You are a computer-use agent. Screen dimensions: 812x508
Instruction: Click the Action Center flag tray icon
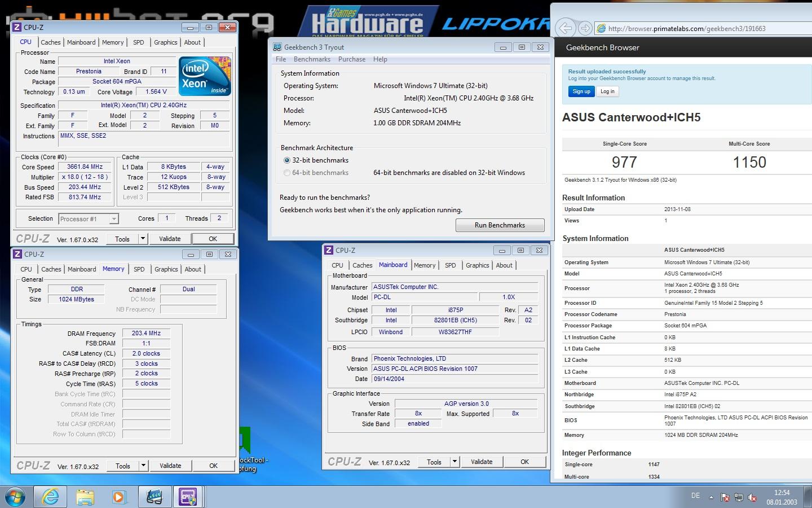[x=725, y=497]
